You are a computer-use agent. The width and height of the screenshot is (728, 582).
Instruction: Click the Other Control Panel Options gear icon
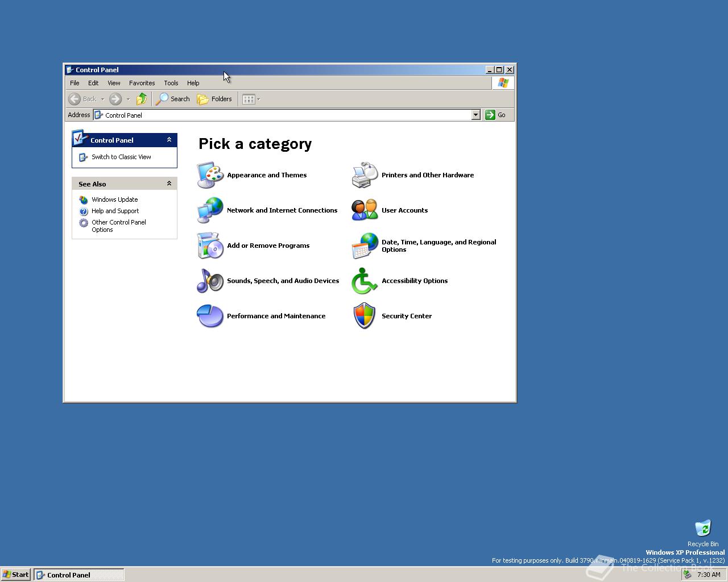[x=84, y=223]
